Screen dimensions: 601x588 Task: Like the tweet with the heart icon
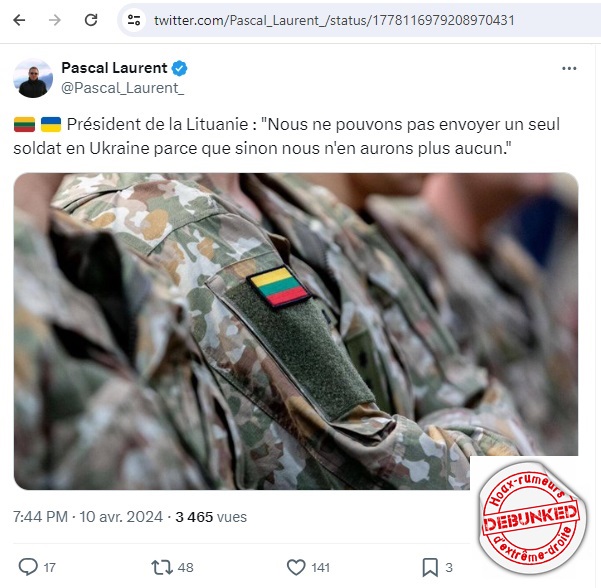pyautogui.click(x=296, y=567)
